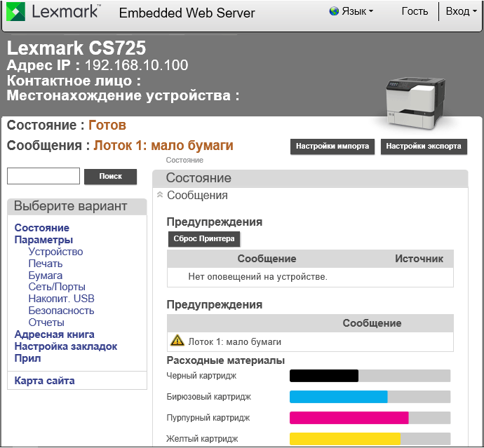
Task: Click the Пурпурный картридж level bar
Action: coord(370,418)
